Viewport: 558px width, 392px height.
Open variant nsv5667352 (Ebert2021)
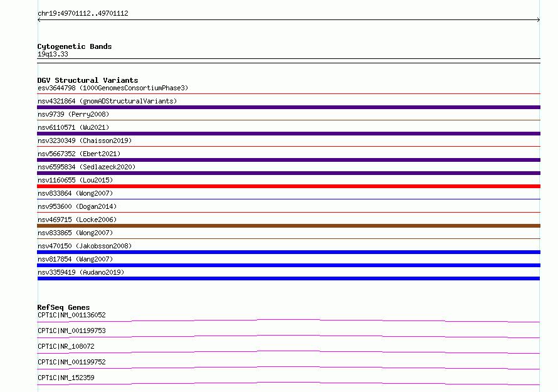[x=79, y=154]
